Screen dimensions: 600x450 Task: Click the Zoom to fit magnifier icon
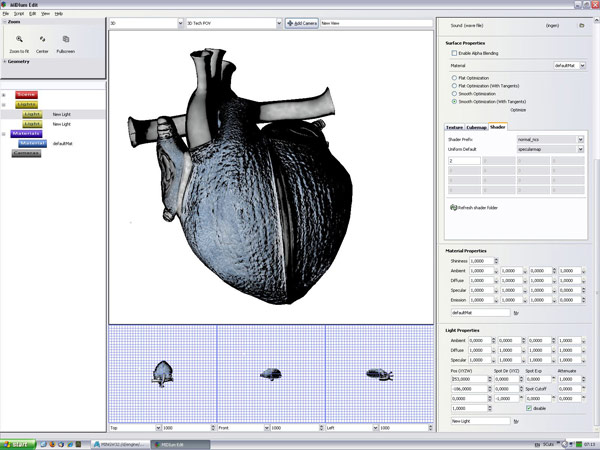tap(19, 39)
